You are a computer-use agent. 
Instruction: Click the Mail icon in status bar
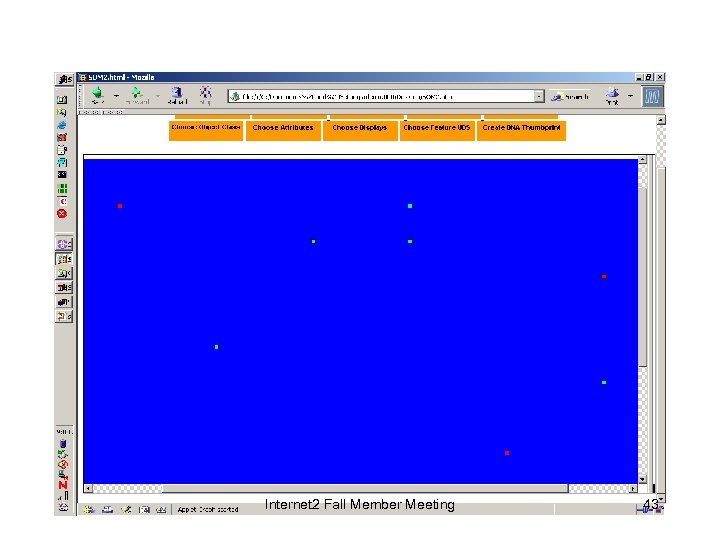(x=107, y=509)
